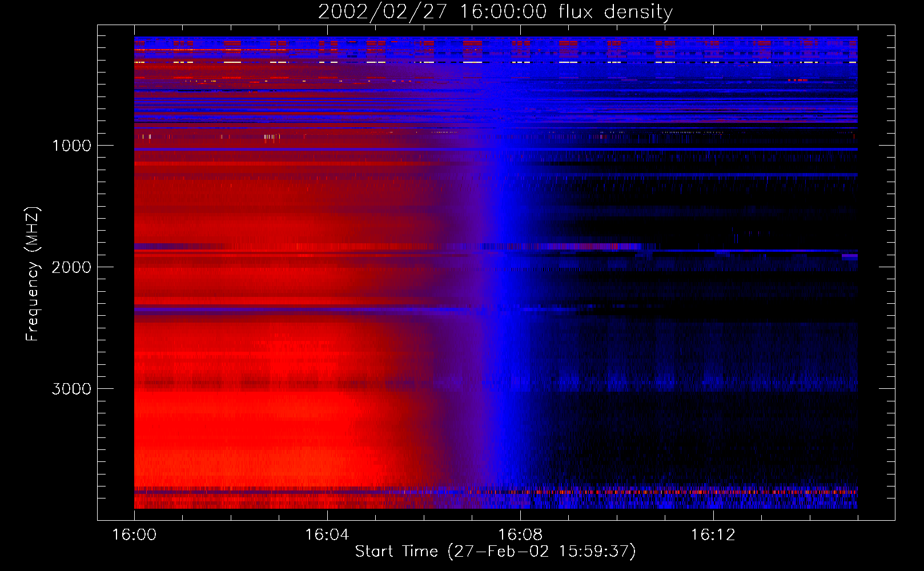Click the "Frequency (MHZ)" y-axis label
Screen dimensions: 924x571
coord(33,274)
